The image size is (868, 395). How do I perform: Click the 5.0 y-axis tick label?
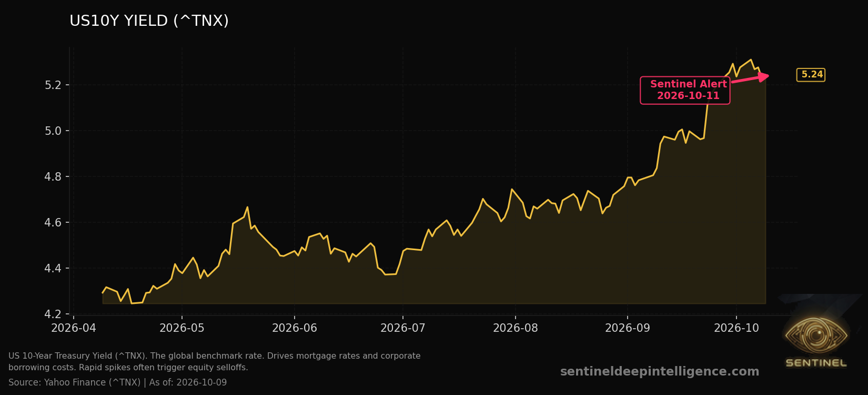[54, 131]
